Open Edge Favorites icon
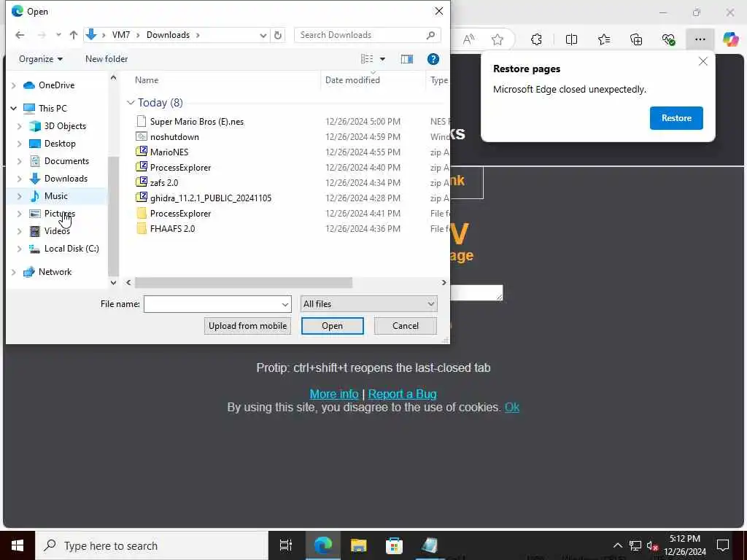The height and width of the screenshot is (560, 747). (x=603, y=39)
